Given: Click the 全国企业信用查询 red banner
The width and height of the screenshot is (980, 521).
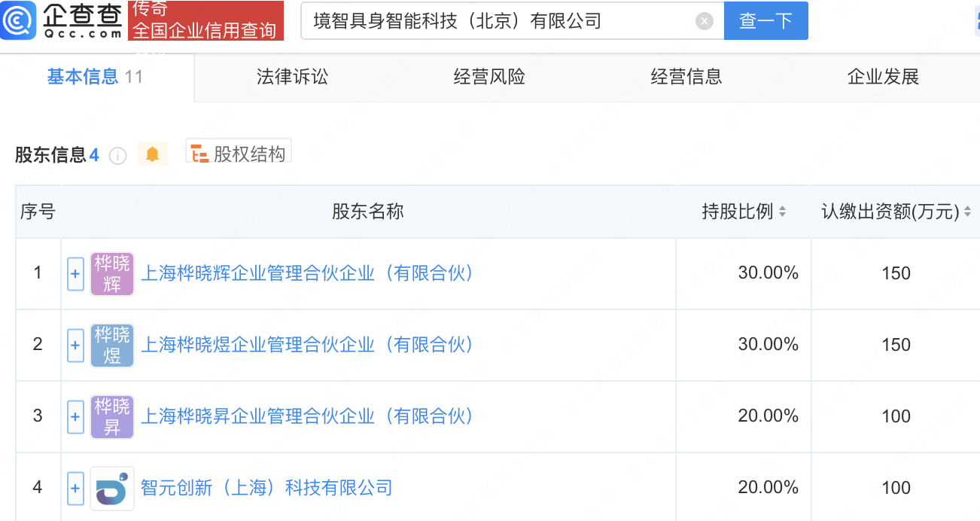Looking at the screenshot, I should [x=205, y=20].
